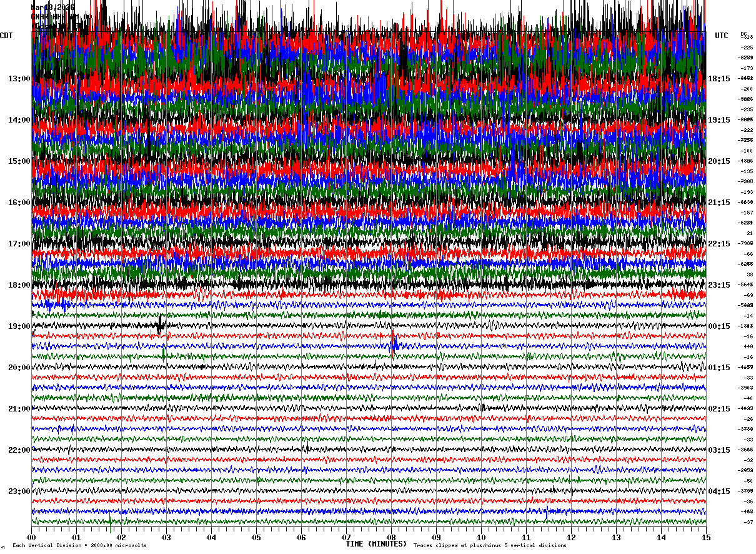Click the 00 minute axis tick label
The width and height of the screenshot is (756, 554).
click(x=31, y=538)
